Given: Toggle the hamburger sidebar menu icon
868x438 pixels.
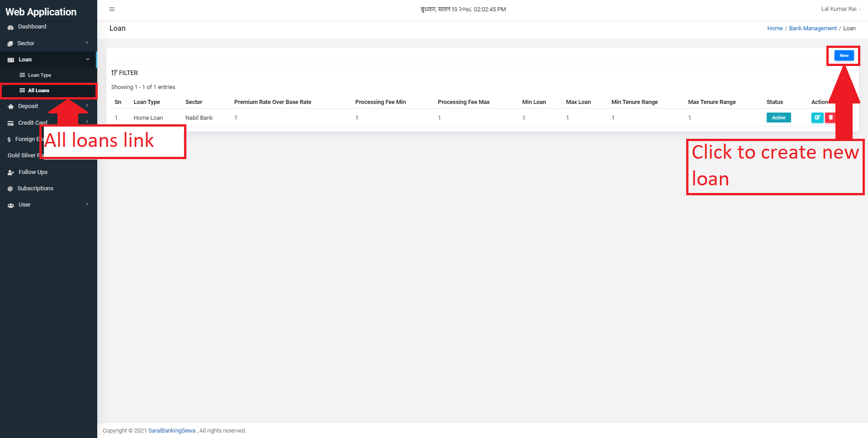Looking at the screenshot, I should (112, 9).
